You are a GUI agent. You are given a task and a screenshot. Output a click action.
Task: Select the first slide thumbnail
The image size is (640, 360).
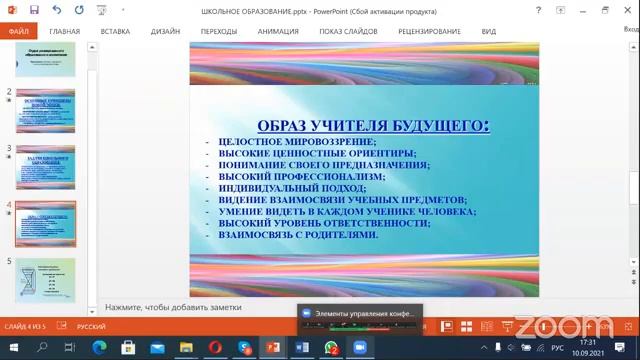(45, 60)
